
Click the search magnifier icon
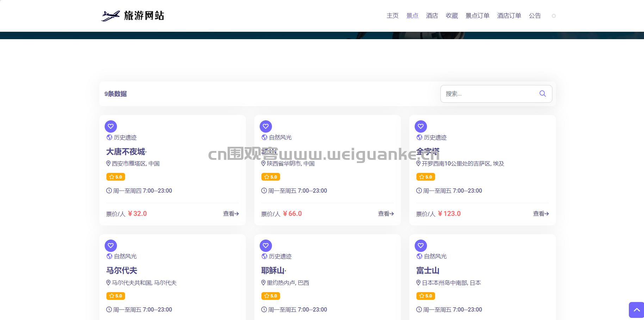[x=543, y=93]
